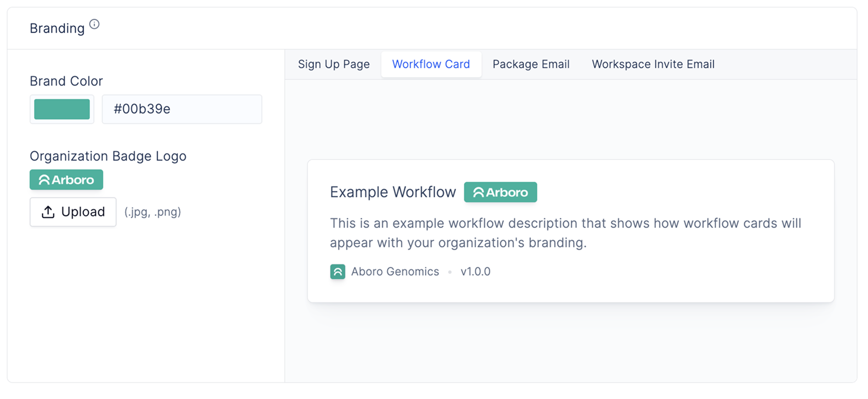Screen dimensions: 868x399
Task: Click the Aboro Genomics small logo icon
Action: (x=338, y=272)
